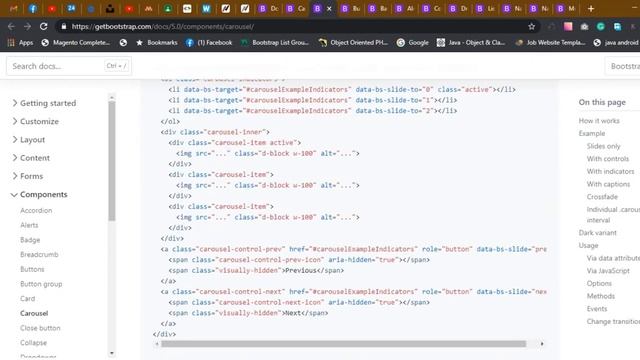Click the code scrollbar left arrow

pyautogui.click(x=157, y=344)
